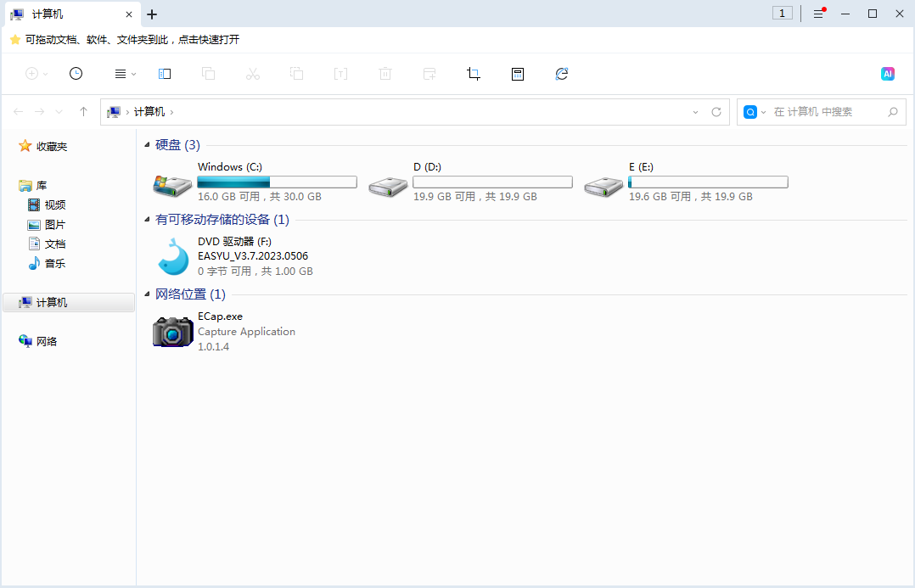Image resolution: width=915 pixels, height=588 pixels.
Task: Open a new tab with plus button
Action: pyautogui.click(x=152, y=14)
